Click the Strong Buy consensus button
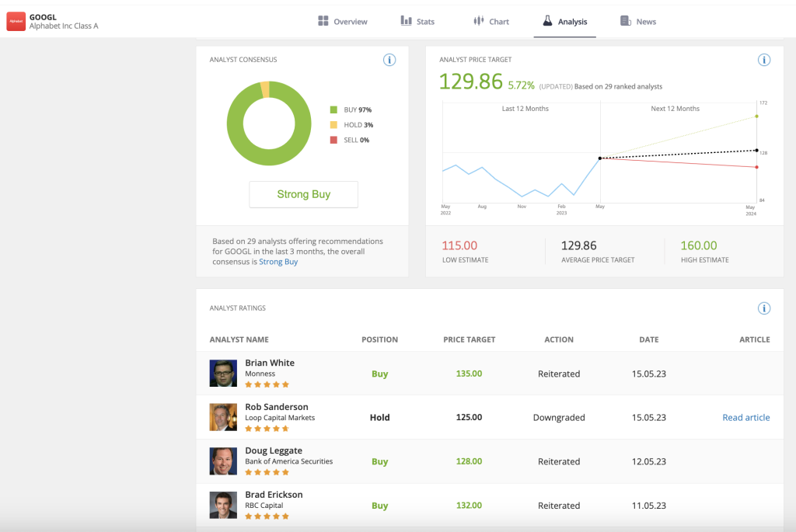796x532 pixels. [x=304, y=194]
